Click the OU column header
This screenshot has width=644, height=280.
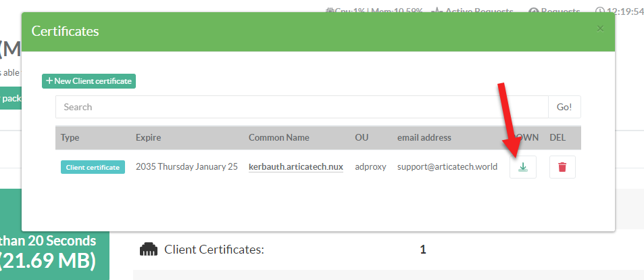pyautogui.click(x=362, y=137)
